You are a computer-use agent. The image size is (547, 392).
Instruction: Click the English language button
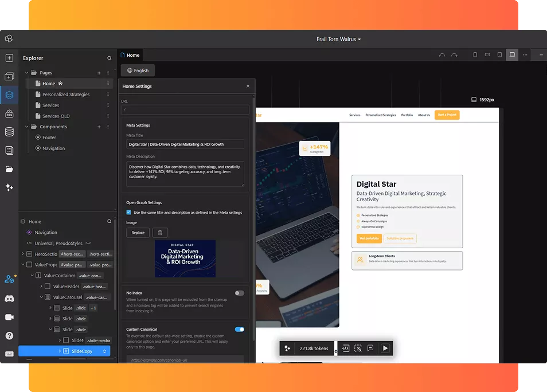pos(138,70)
